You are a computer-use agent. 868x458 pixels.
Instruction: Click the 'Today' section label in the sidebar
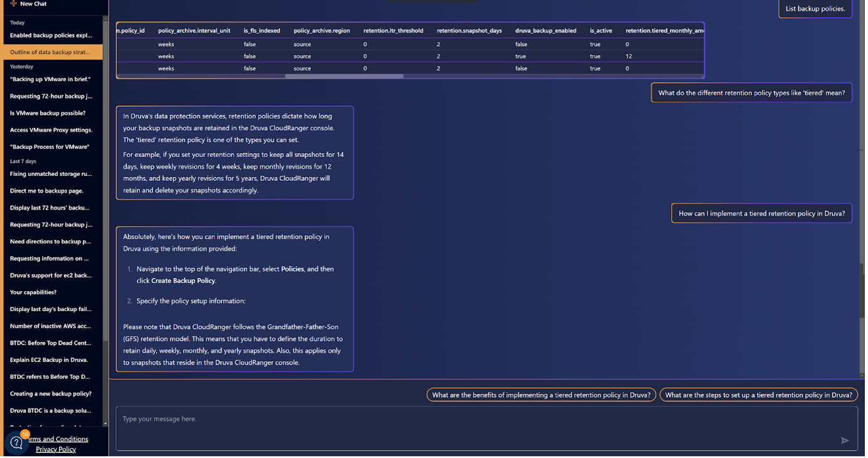coord(18,23)
